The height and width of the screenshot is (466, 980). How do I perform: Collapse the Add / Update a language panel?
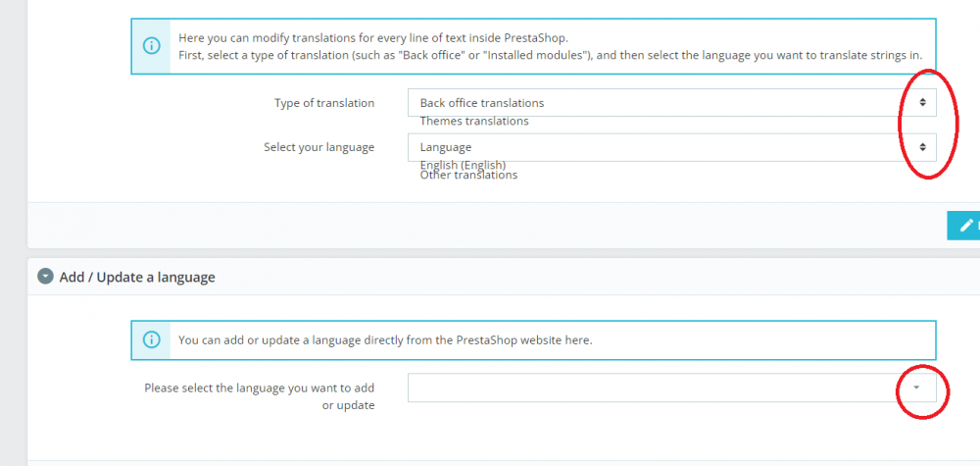tap(45, 277)
